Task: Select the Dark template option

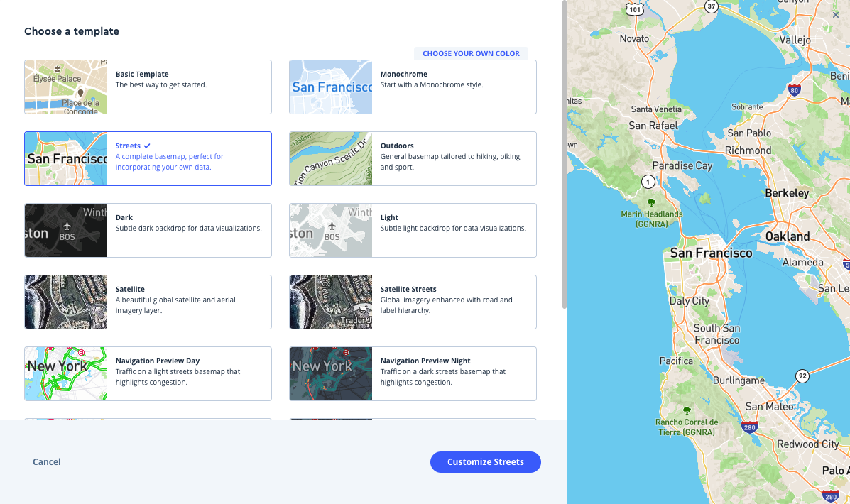Action: tap(148, 230)
